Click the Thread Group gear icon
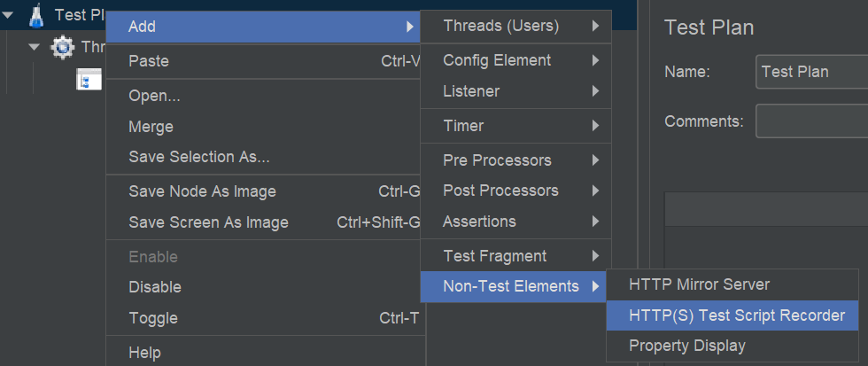 (63, 48)
